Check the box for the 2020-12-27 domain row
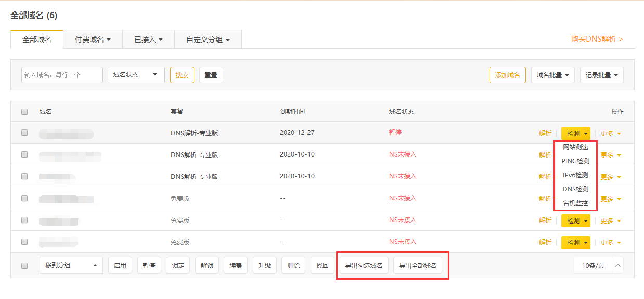 tap(24, 133)
